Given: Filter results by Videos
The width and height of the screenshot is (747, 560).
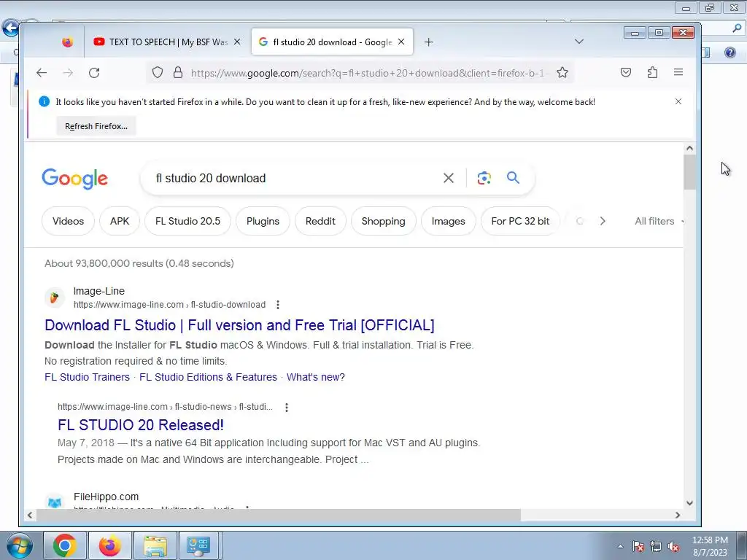Looking at the screenshot, I should point(68,221).
